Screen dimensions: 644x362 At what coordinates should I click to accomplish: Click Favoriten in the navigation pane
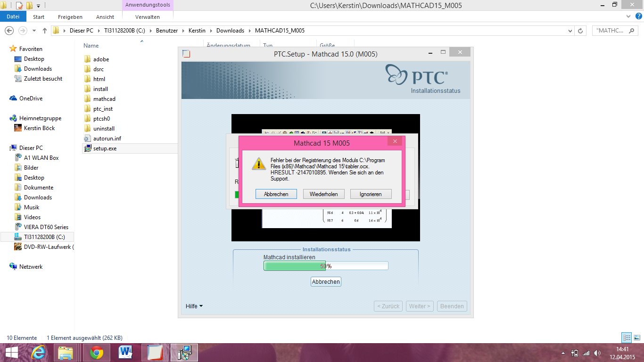point(31,49)
